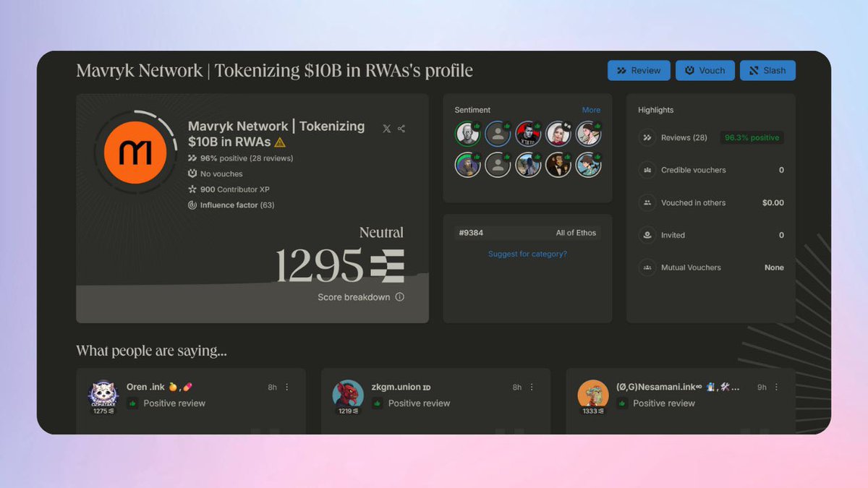The height and width of the screenshot is (488, 868).
Task: Click the Neutral score label
Action: (381, 233)
